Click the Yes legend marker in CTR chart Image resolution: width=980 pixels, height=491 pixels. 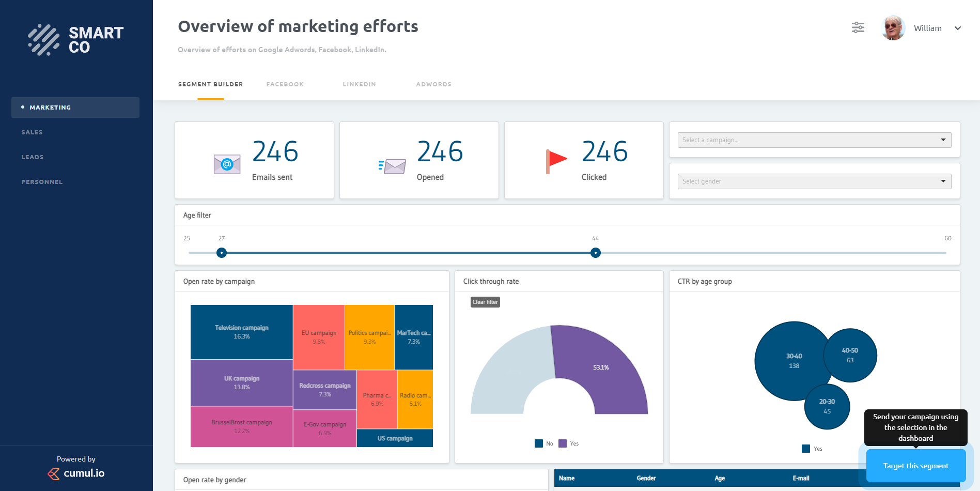806,449
